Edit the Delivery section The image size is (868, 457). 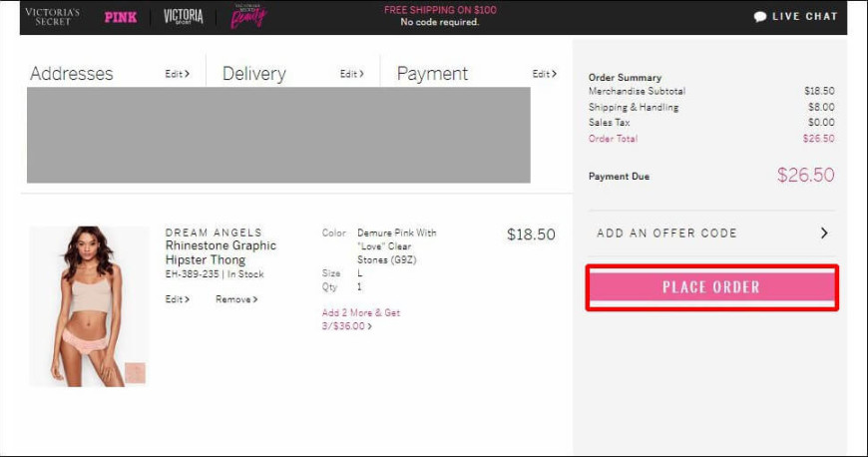pos(351,74)
